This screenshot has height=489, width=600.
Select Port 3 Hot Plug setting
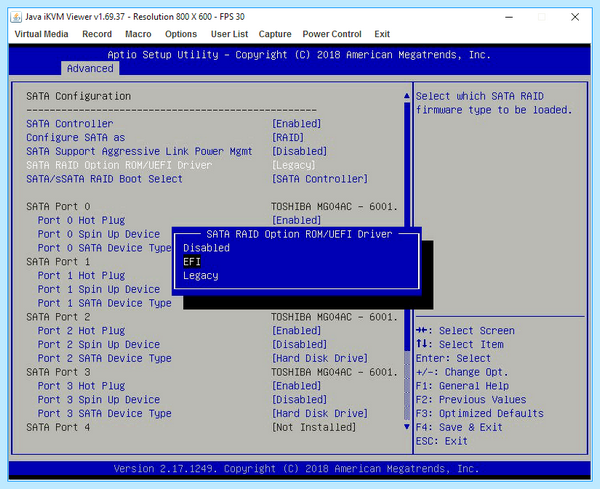click(x=81, y=386)
